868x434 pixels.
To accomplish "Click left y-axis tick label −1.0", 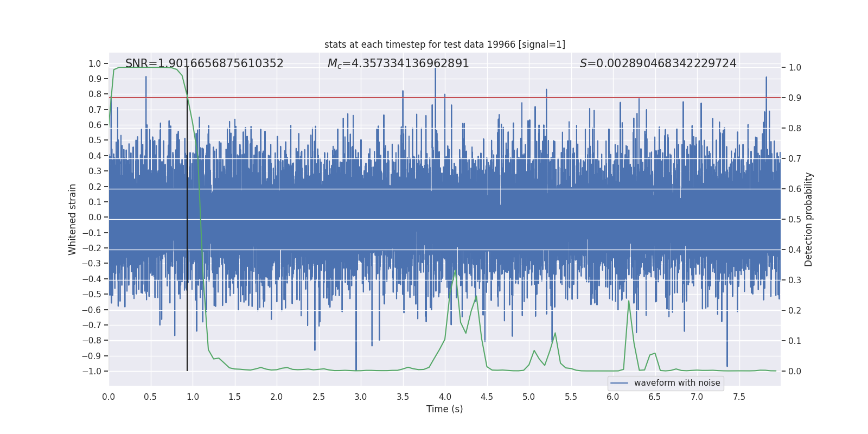I will 92,371.
